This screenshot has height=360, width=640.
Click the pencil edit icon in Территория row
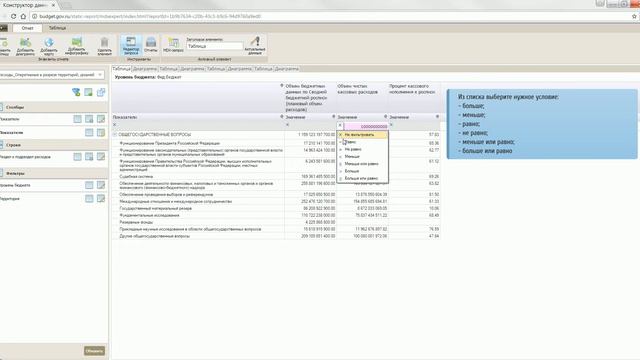101,199
